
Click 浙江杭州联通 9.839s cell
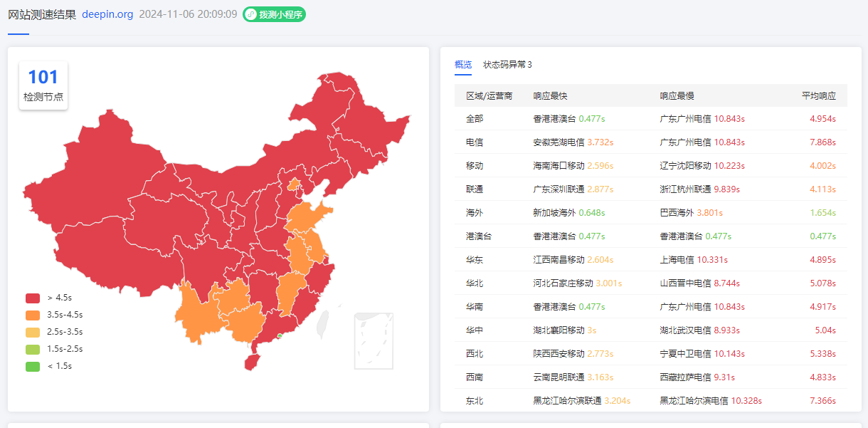(700, 189)
